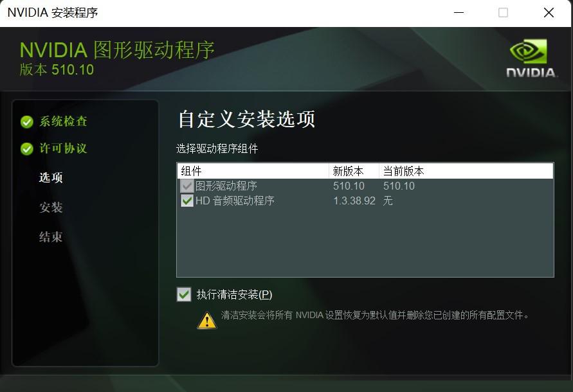Click new version 1.3.38.92 value
This screenshot has height=392, width=573.
[354, 200]
